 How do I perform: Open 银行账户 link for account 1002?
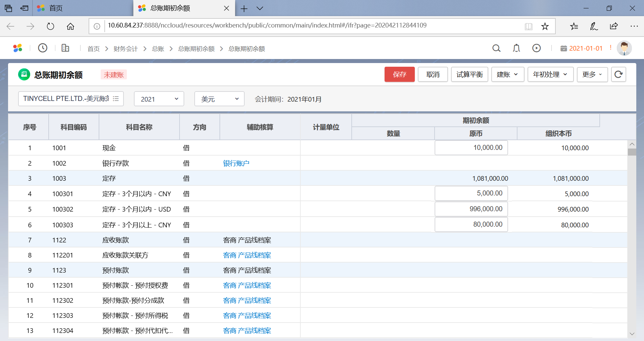[236, 163]
